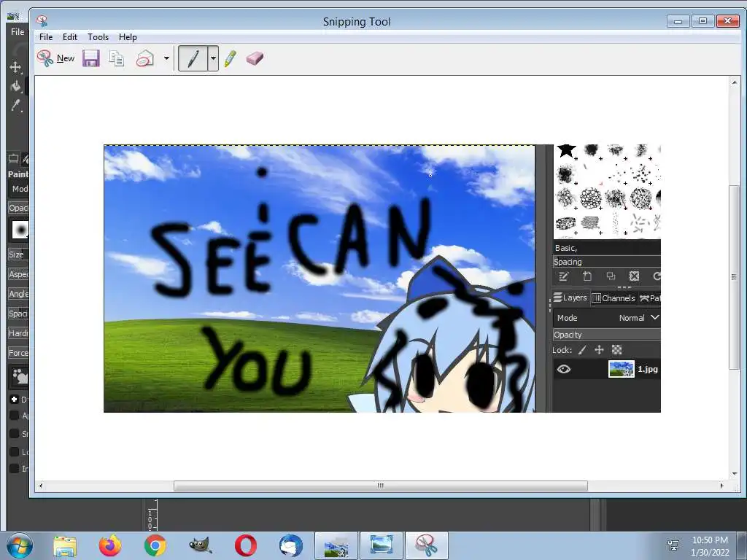The image size is (747, 560).
Task: Select the Move tool in GIMP toolbox
Action: pyautogui.click(x=15, y=67)
